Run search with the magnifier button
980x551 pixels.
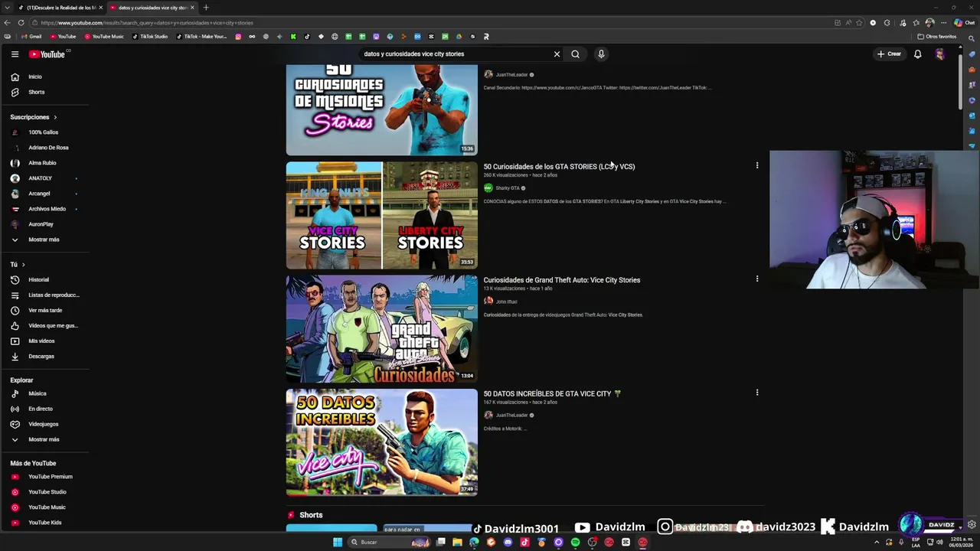(x=575, y=54)
